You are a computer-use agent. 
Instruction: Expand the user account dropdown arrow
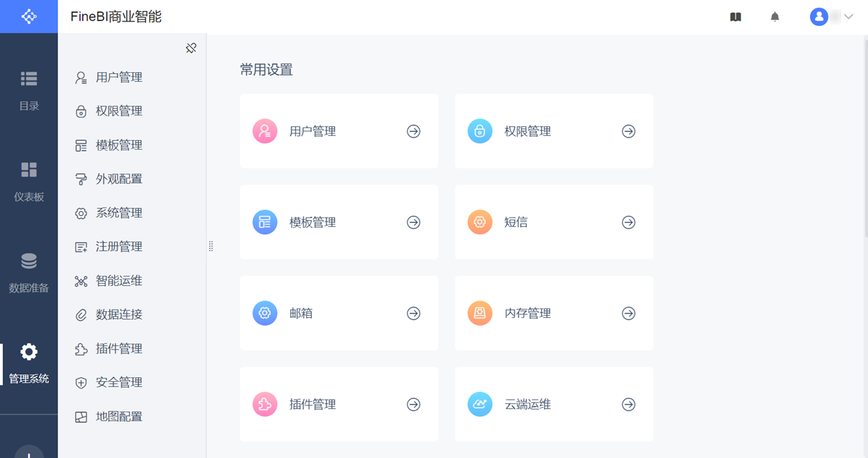coord(849,17)
